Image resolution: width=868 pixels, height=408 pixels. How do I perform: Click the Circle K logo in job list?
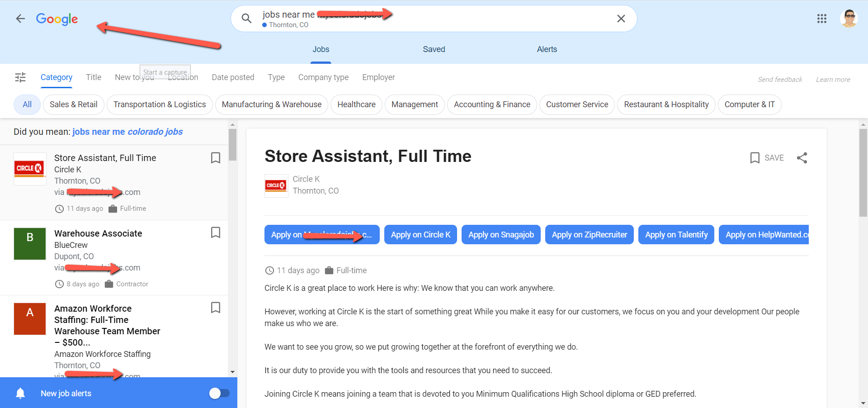(x=30, y=169)
